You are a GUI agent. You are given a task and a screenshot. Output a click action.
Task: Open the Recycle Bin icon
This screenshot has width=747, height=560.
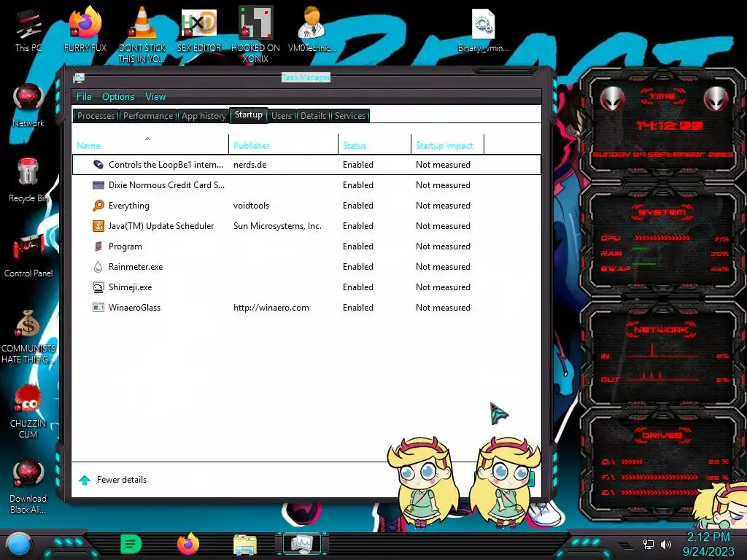point(28,180)
